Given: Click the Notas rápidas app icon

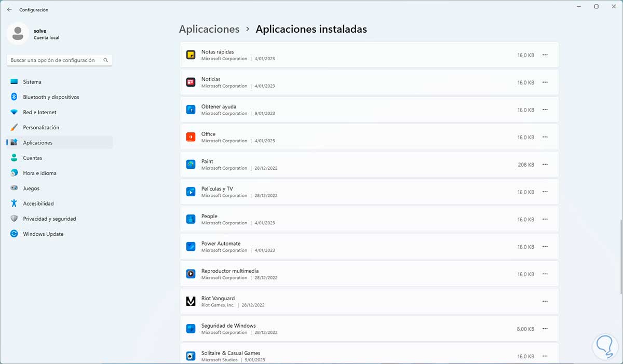Looking at the screenshot, I should click(191, 55).
